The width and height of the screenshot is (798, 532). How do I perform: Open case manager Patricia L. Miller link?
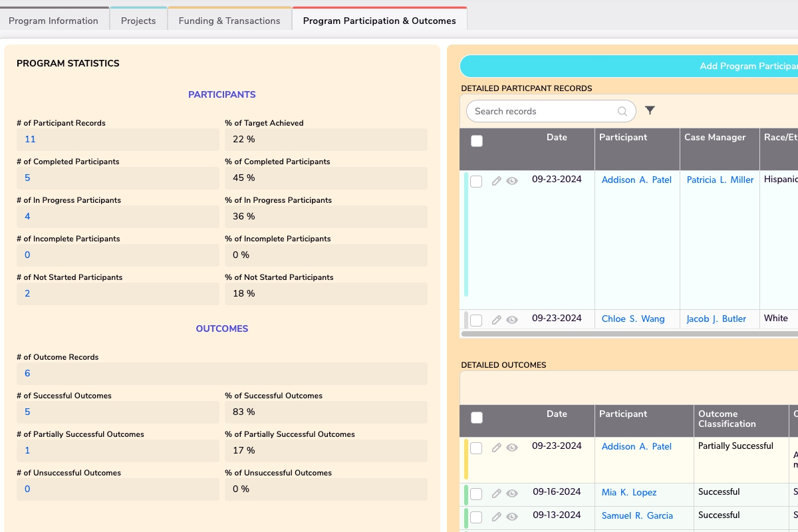click(720, 180)
